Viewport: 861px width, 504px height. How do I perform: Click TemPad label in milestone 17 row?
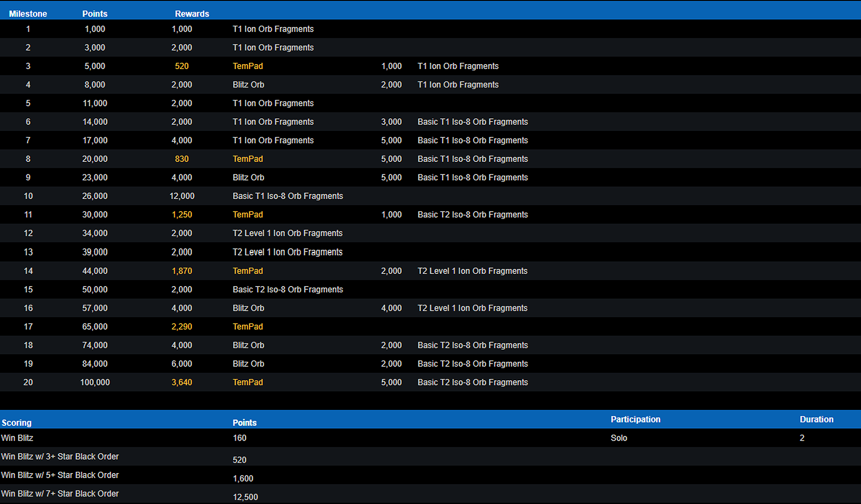[248, 326]
